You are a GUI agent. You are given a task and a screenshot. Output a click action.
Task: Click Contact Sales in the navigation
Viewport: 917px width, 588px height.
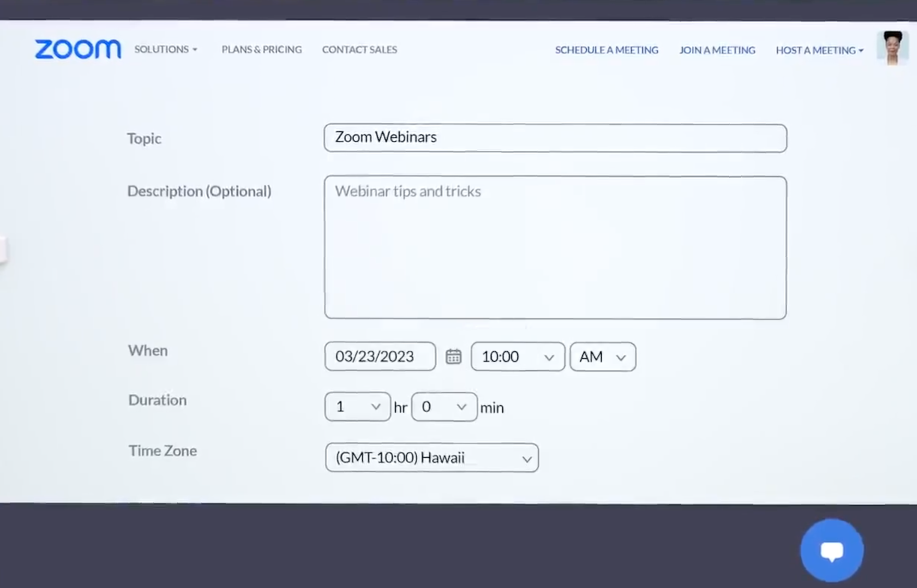[x=359, y=49]
